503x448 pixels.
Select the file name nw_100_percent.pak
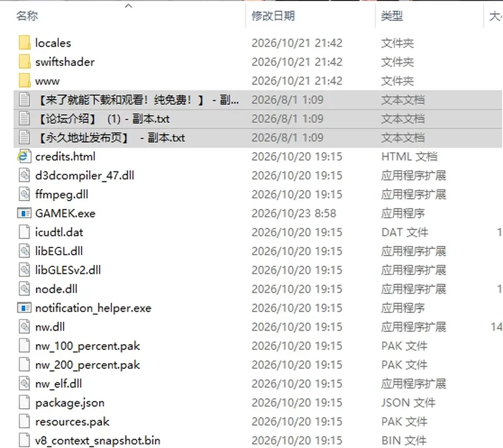coord(88,346)
